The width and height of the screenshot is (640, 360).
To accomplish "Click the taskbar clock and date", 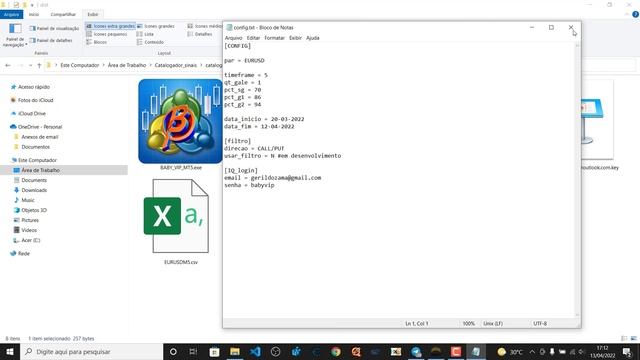I will tap(602, 351).
